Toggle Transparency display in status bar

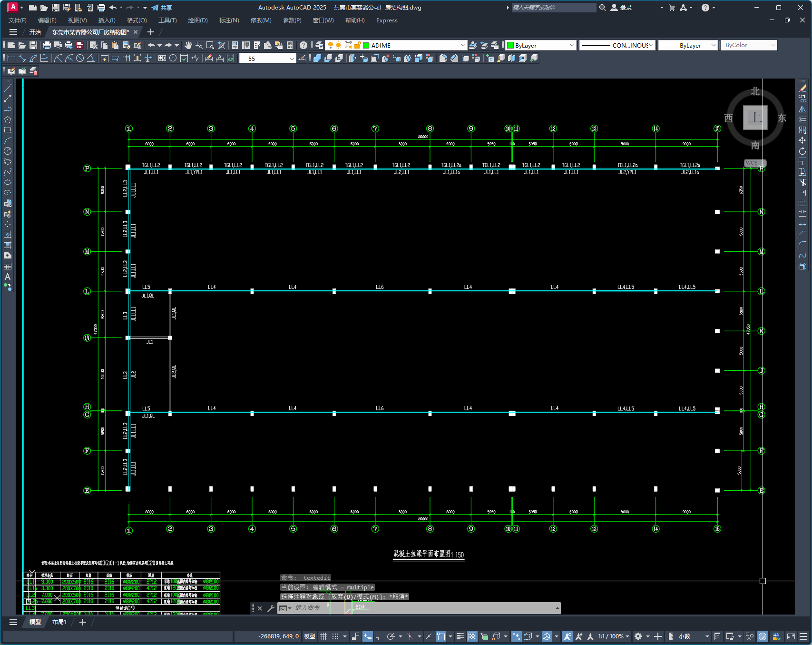472,636
